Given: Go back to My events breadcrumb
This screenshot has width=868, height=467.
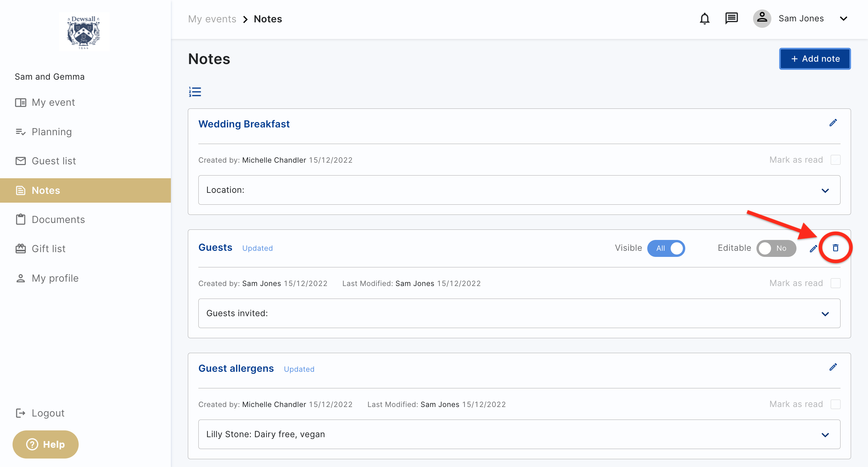Looking at the screenshot, I should (x=212, y=19).
